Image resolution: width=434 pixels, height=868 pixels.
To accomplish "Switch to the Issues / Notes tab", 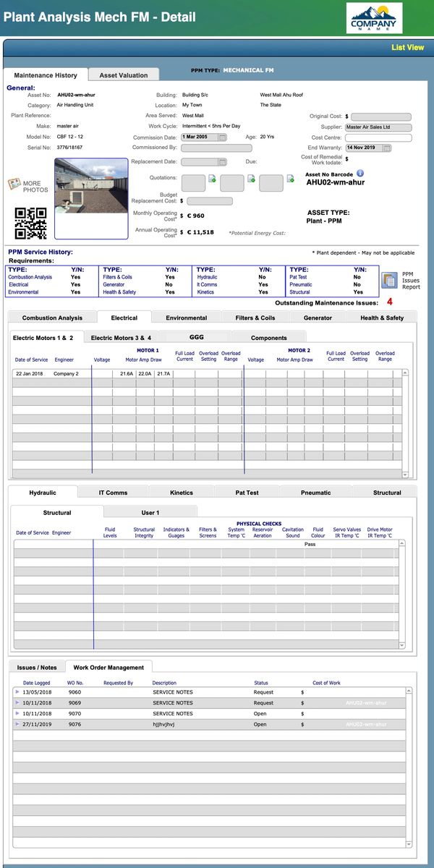I will (x=37, y=668).
